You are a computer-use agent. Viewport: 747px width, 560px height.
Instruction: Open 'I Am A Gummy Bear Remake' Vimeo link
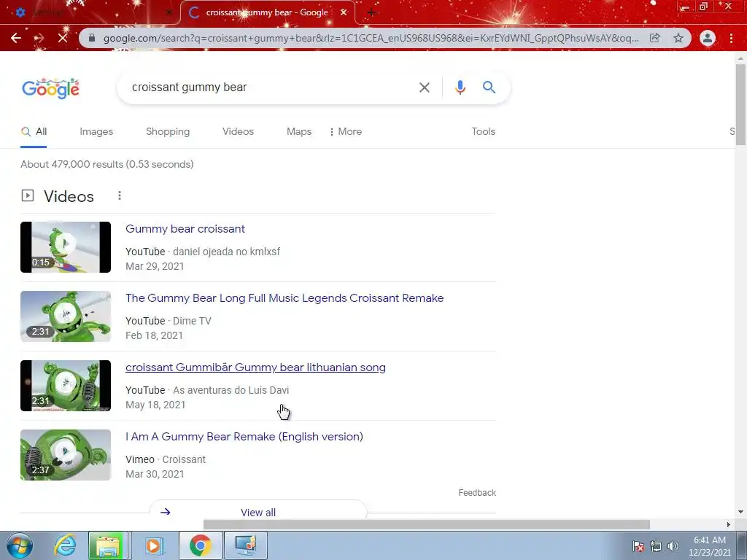244,437
